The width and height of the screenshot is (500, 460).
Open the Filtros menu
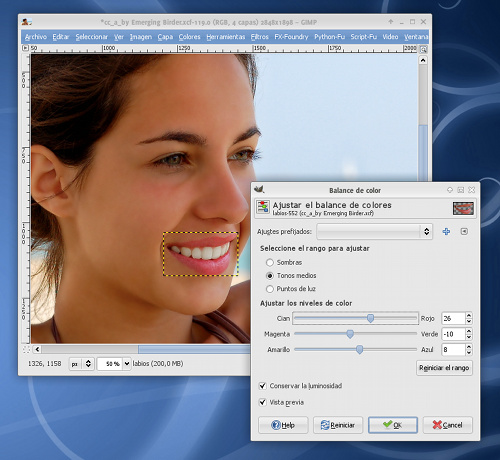pyautogui.click(x=259, y=37)
